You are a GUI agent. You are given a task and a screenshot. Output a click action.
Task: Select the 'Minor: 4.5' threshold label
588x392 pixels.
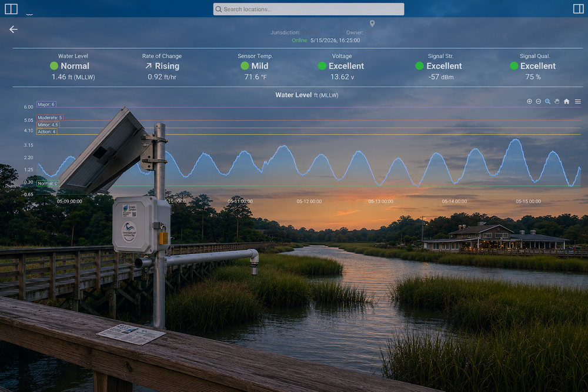click(48, 125)
